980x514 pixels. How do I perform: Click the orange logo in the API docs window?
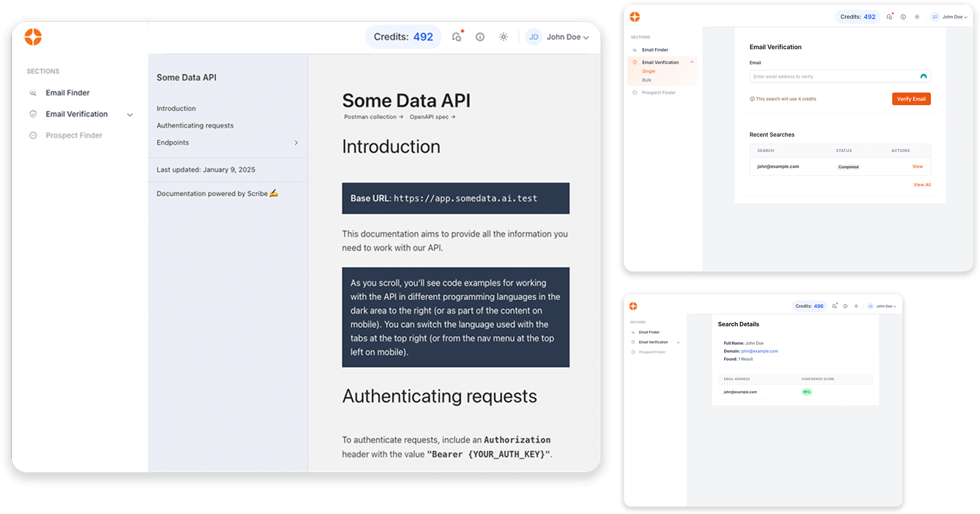pos(33,37)
